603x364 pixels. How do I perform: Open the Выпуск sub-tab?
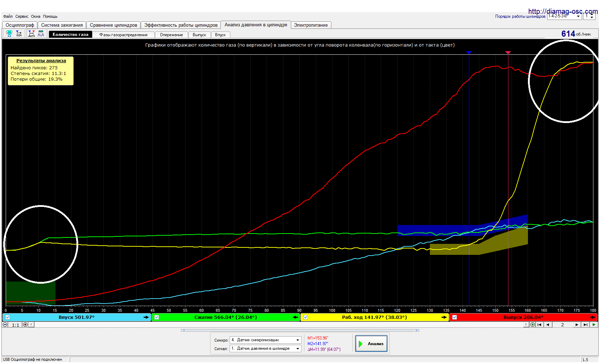[199, 35]
